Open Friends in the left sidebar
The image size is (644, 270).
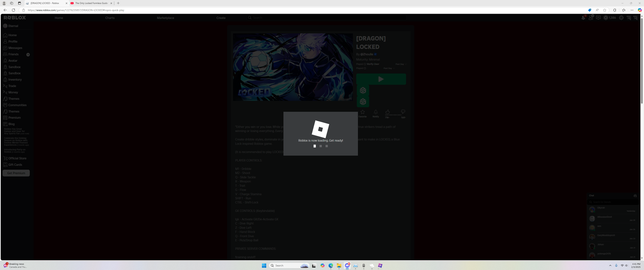click(11, 54)
